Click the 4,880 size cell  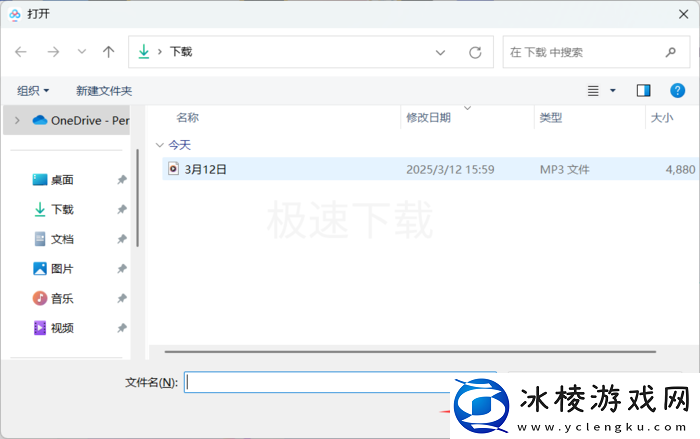click(x=680, y=169)
